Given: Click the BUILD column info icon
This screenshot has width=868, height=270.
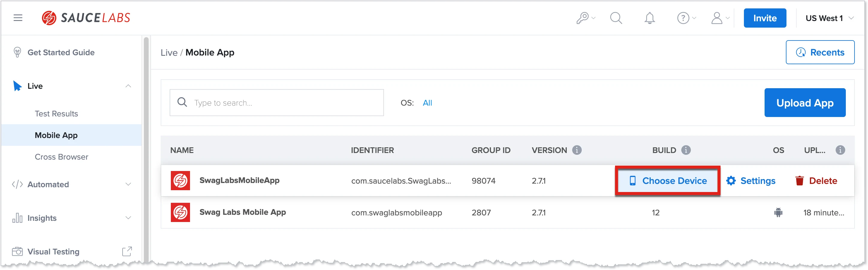Looking at the screenshot, I should (x=686, y=150).
